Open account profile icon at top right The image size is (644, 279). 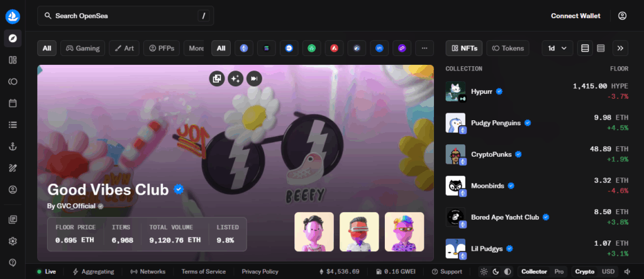[622, 16]
